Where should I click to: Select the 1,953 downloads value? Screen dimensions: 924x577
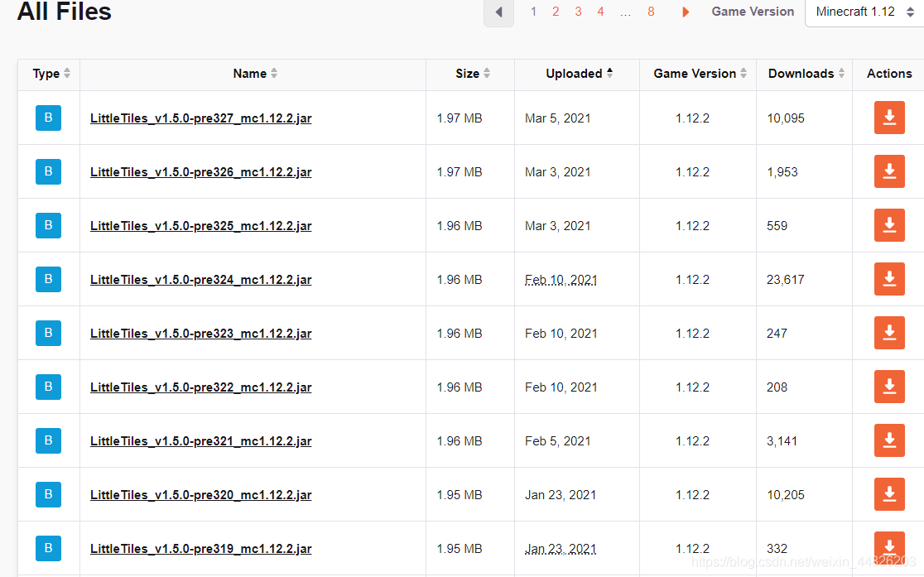pos(782,172)
